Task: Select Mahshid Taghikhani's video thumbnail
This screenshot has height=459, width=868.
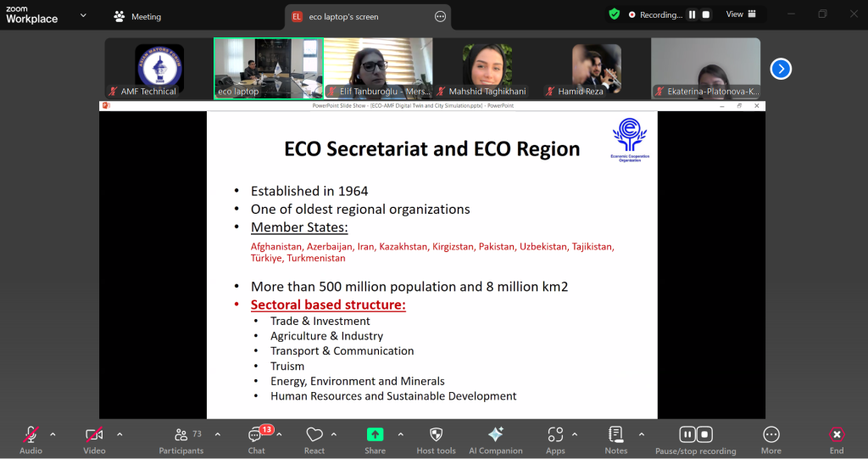Action: (487, 69)
